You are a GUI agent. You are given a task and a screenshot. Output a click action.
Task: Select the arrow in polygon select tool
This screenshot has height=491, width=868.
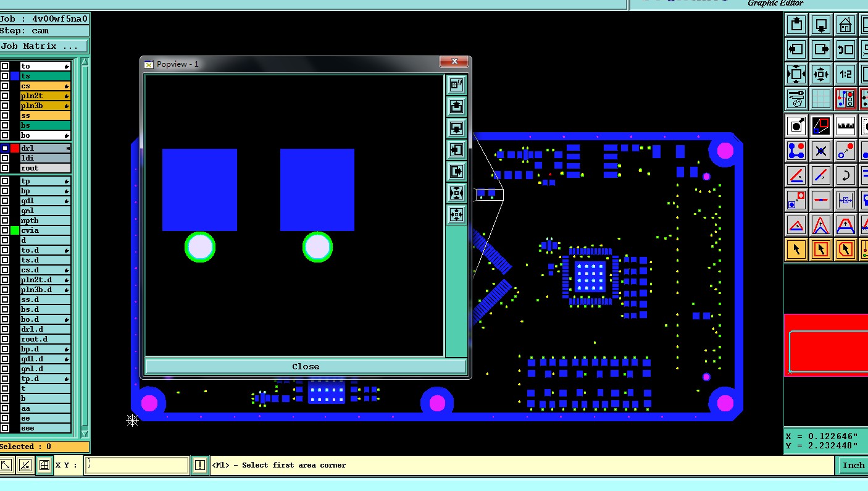[845, 250]
